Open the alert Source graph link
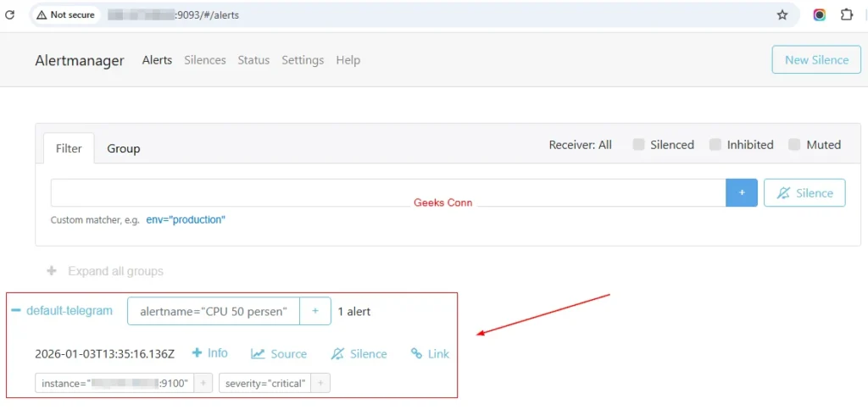Screen dimensions: 868x410 [x=278, y=354]
